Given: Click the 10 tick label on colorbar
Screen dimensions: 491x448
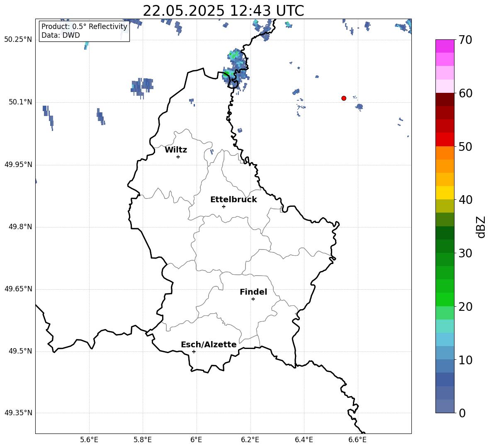Looking at the screenshot, I should point(465,360).
